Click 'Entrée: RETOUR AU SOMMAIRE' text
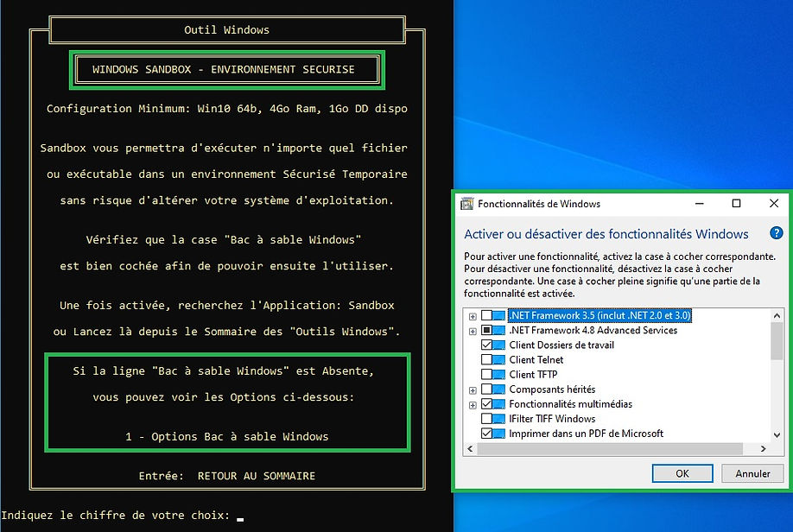 (x=227, y=476)
